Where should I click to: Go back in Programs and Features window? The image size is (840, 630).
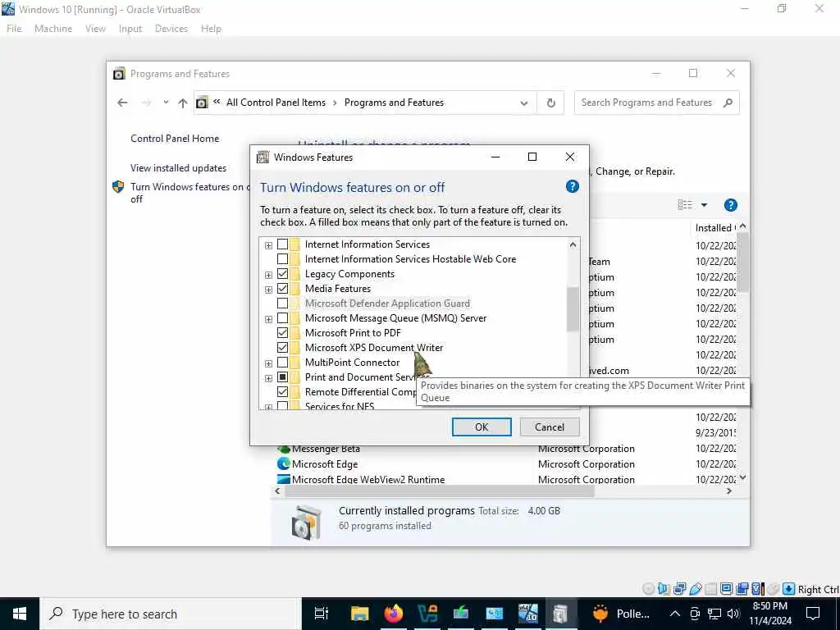click(x=122, y=103)
